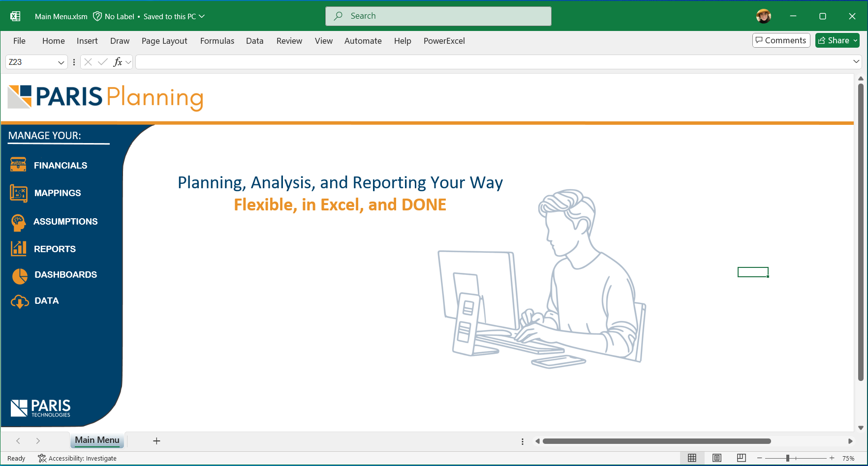The width and height of the screenshot is (868, 466).
Task: Click the zoom out minus button
Action: 759,458
